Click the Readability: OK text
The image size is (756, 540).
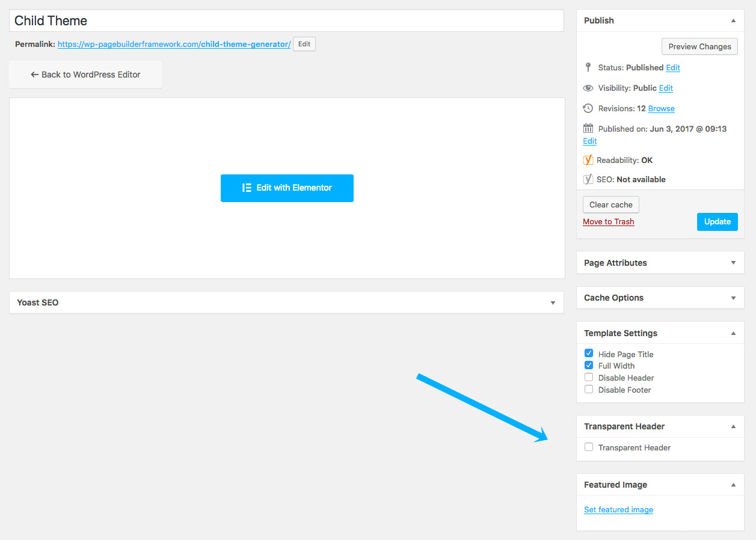[x=624, y=160]
